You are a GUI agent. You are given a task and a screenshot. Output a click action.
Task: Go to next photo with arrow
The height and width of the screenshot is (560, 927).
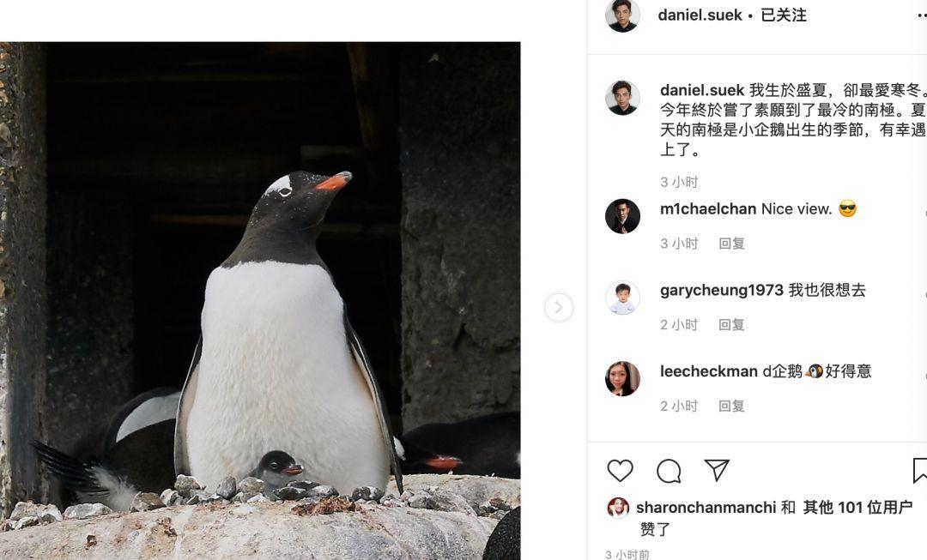[x=558, y=307]
